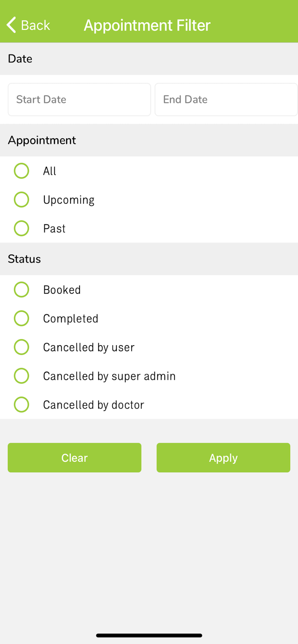Select Cancelled by super admin

(21, 376)
